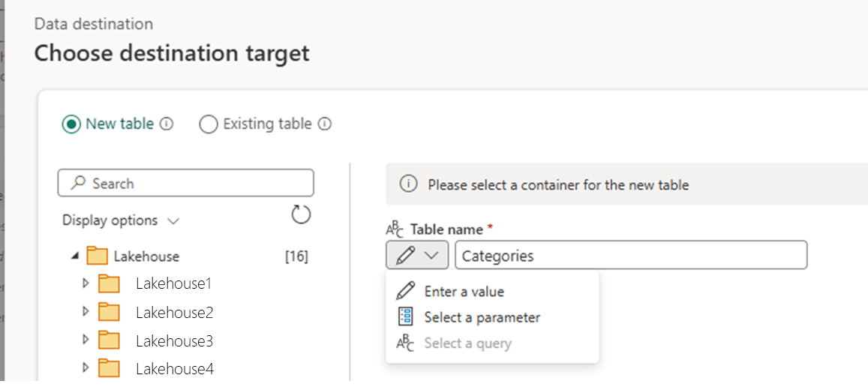
Task: Expand the Lakehouse4 tree node
Action: pos(86,367)
